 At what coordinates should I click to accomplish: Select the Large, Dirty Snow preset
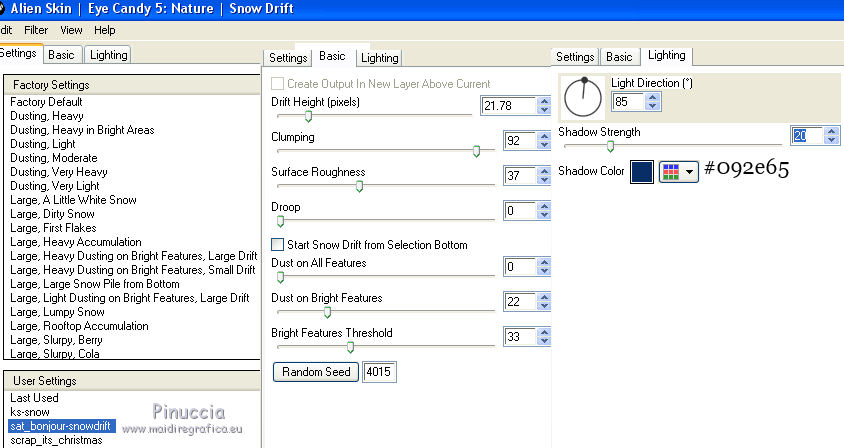coord(52,214)
